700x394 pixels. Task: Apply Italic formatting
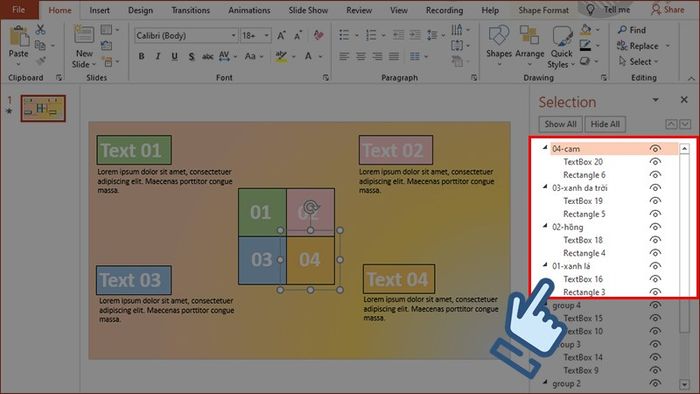click(158, 56)
